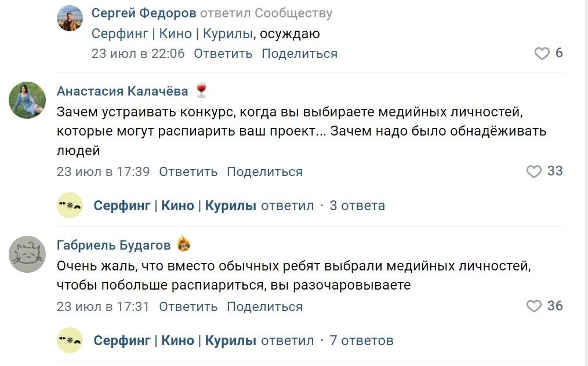Expand the 3 ответа reply thread
This screenshot has width=588, height=366.
pos(358,206)
